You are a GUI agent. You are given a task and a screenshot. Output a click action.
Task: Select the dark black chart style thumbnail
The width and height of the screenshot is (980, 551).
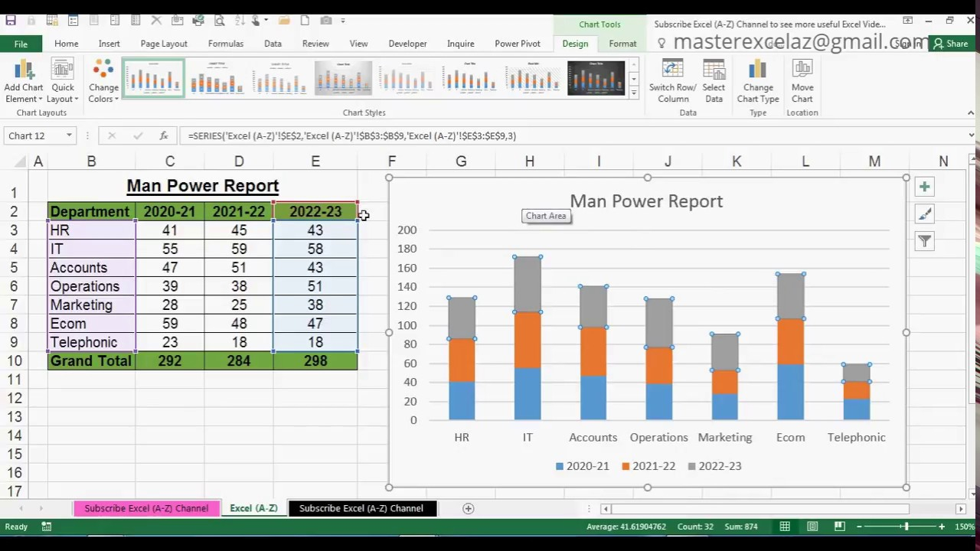coord(596,78)
